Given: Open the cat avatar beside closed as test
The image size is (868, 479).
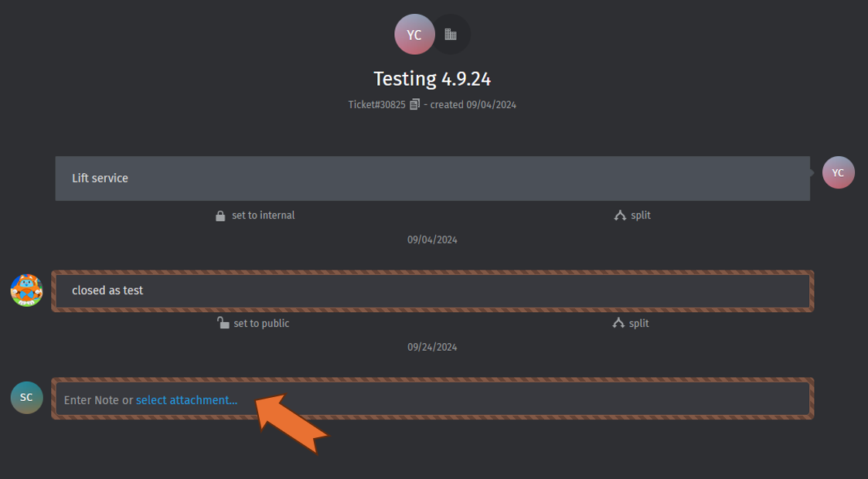Looking at the screenshot, I should 26,290.
